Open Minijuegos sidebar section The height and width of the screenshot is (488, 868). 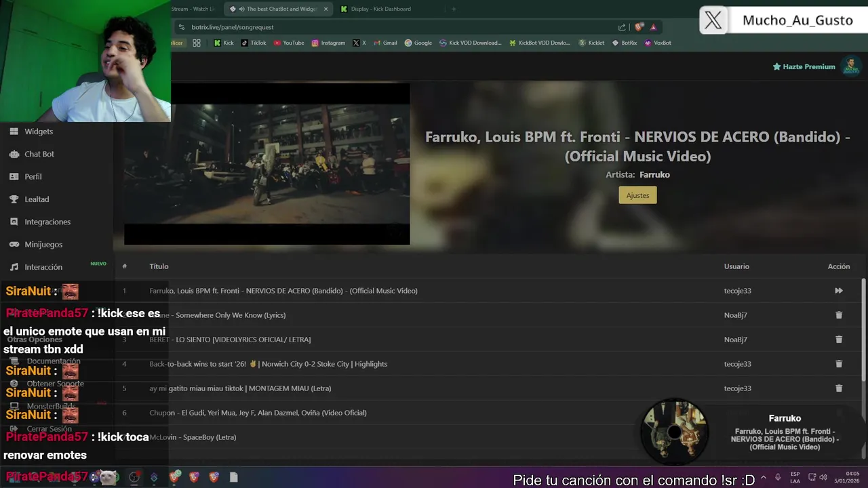[x=43, y=244]
